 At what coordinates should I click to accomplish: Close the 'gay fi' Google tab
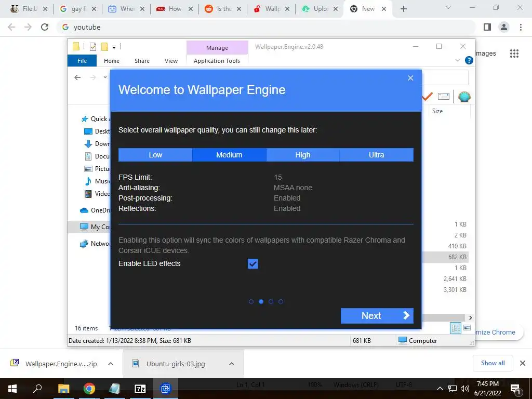pos(94,9)
